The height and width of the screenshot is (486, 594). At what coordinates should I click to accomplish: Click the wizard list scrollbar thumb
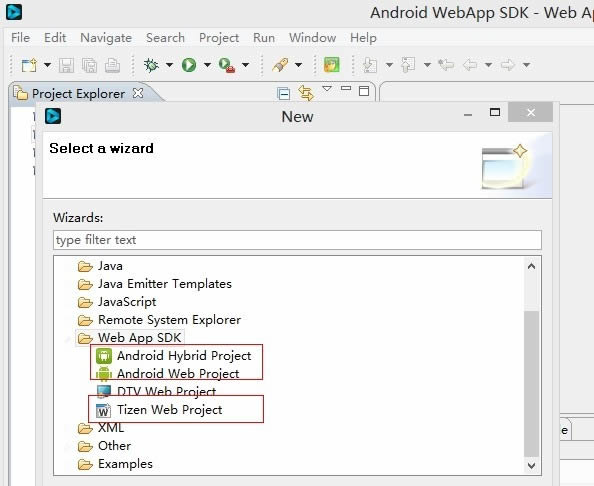coord(531,384)
